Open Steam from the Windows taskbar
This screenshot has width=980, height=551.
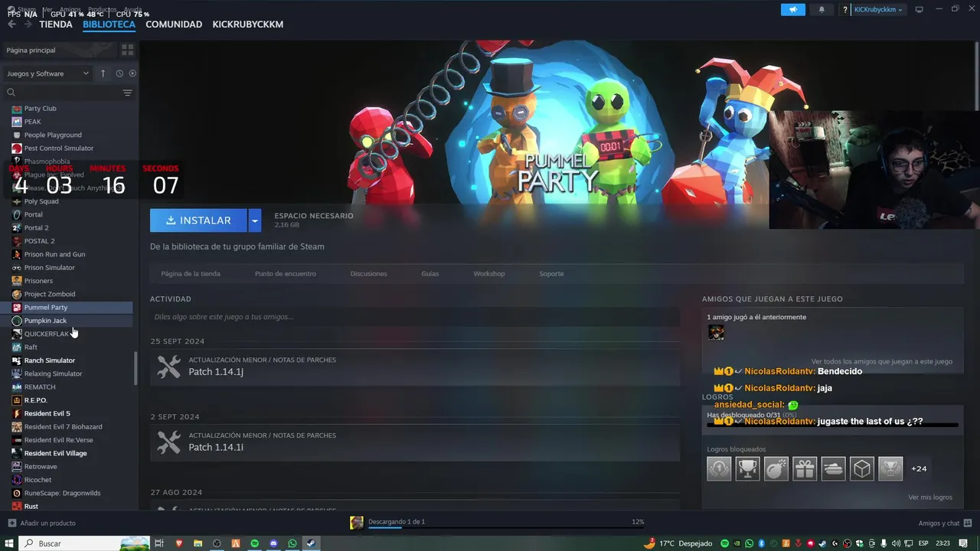coord(311,543)
